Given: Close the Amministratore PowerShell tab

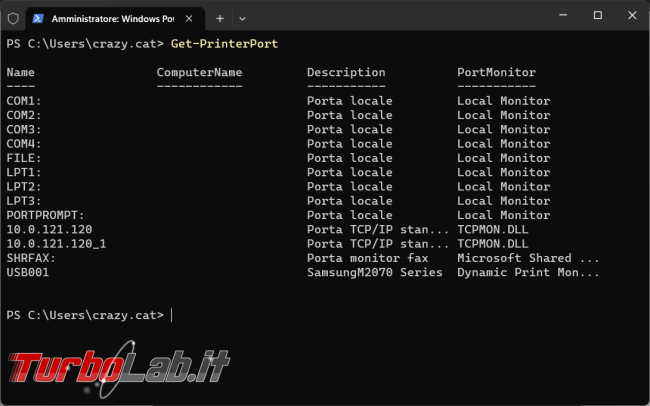Looking at the screenshot, I should tap(189, 19).
